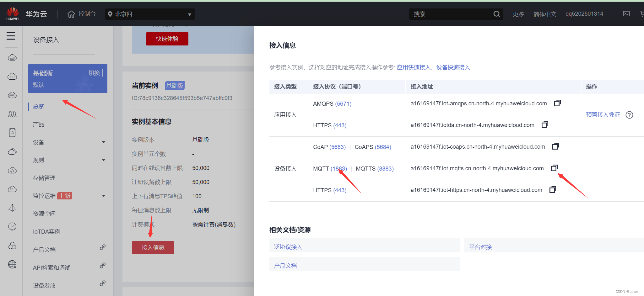
Task: Open IoTDA实例 in the sidebar
Action: (47, 232)
